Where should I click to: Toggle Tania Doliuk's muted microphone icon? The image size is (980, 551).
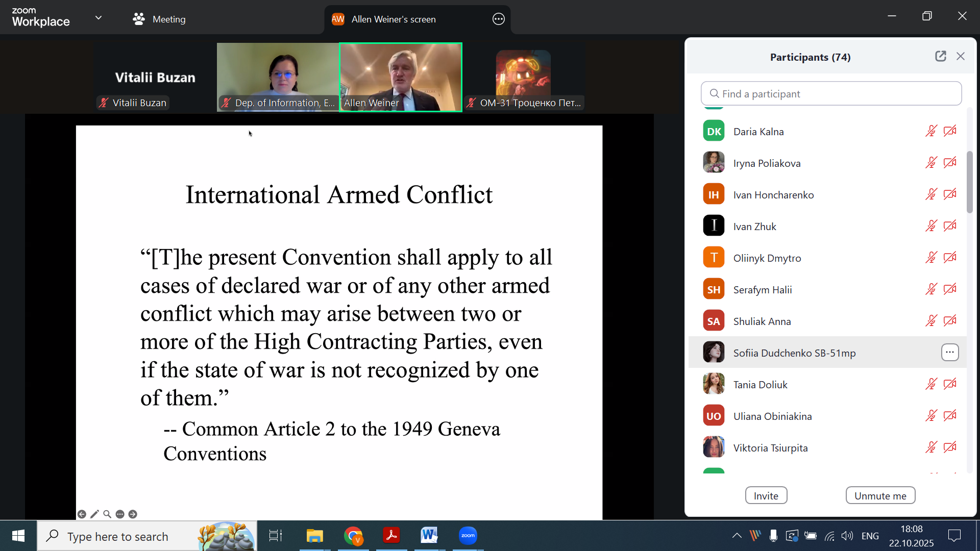point(931,384)
